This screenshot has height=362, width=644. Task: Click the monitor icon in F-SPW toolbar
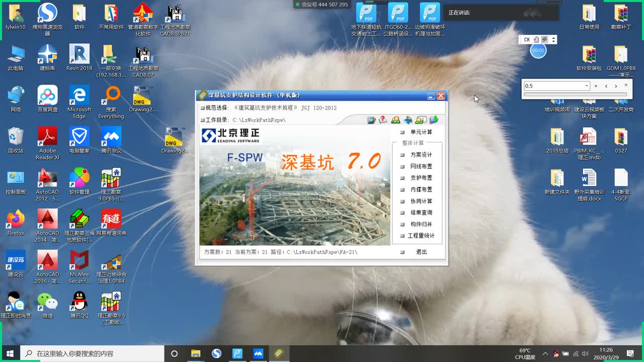pos(371,120)
